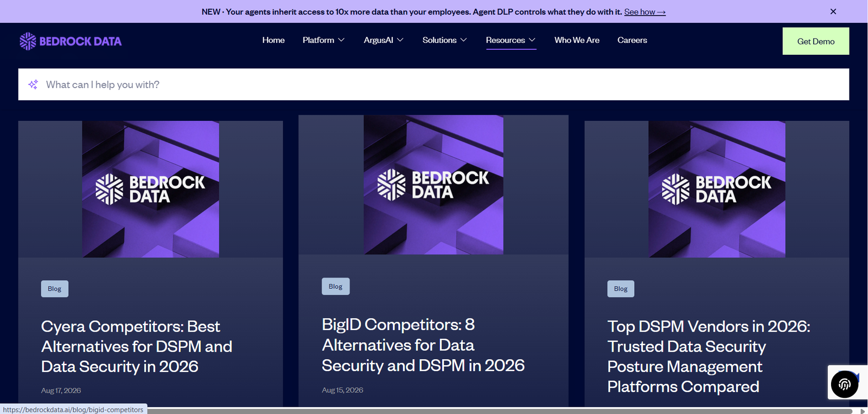Expand the Solutions dropdown menu
The width and height of the screenshot is (868, 414).
coord(445,40)
